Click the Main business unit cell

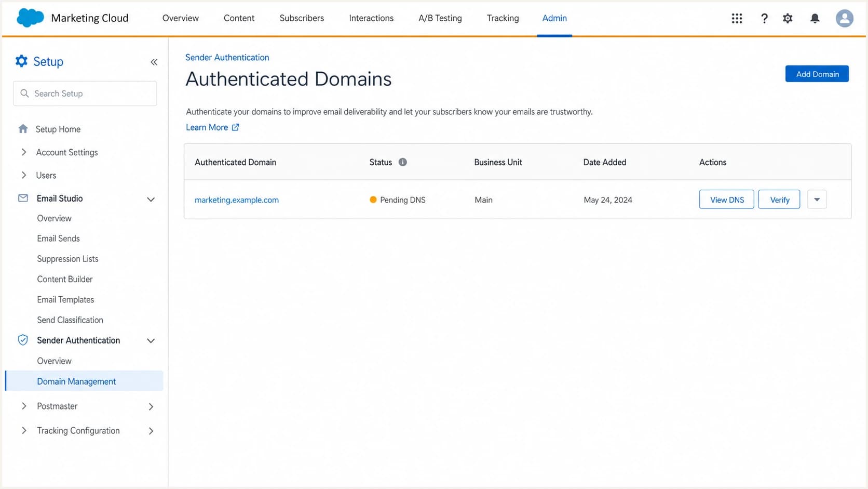click(483, 200)
